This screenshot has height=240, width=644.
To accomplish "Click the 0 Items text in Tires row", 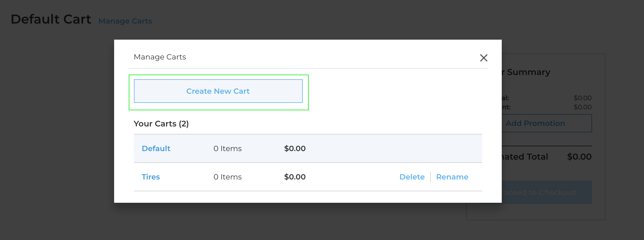I will click(227, 177).
